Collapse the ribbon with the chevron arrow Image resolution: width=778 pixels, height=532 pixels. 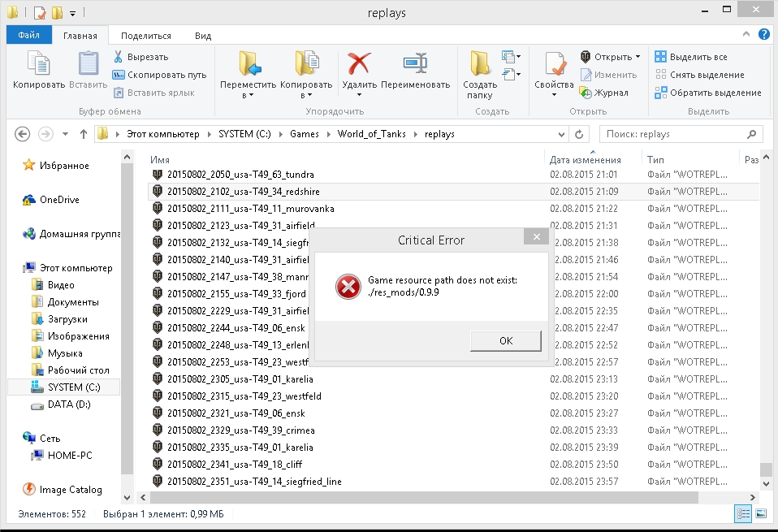[747, 36]
